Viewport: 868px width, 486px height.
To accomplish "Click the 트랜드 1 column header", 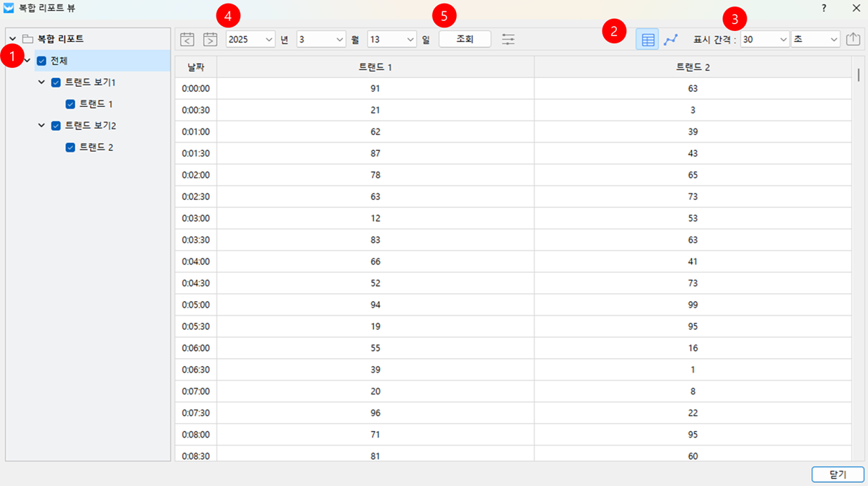I will coord(375,67).
